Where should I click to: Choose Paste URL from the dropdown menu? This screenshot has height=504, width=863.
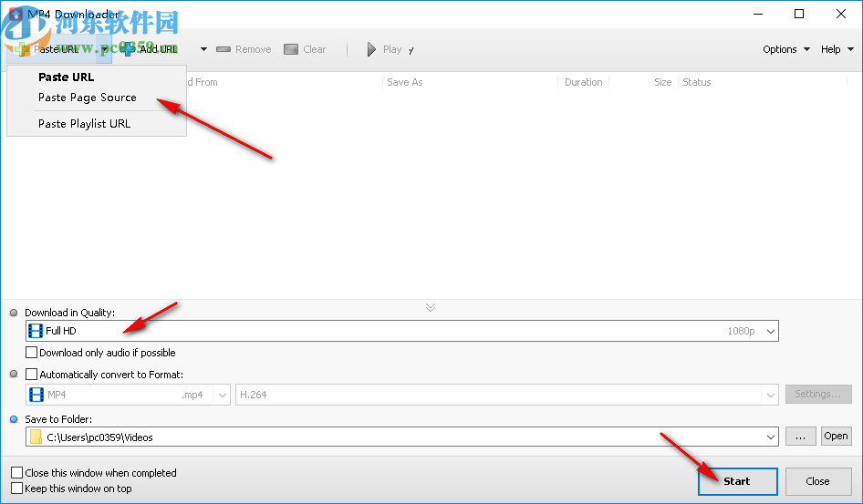(x=66, y=77)
